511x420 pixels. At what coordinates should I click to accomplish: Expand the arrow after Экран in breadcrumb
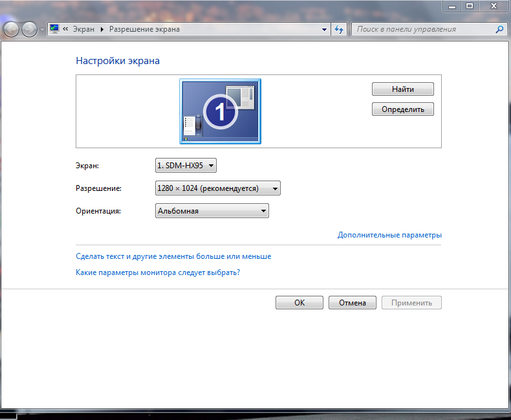coord(102,29)
